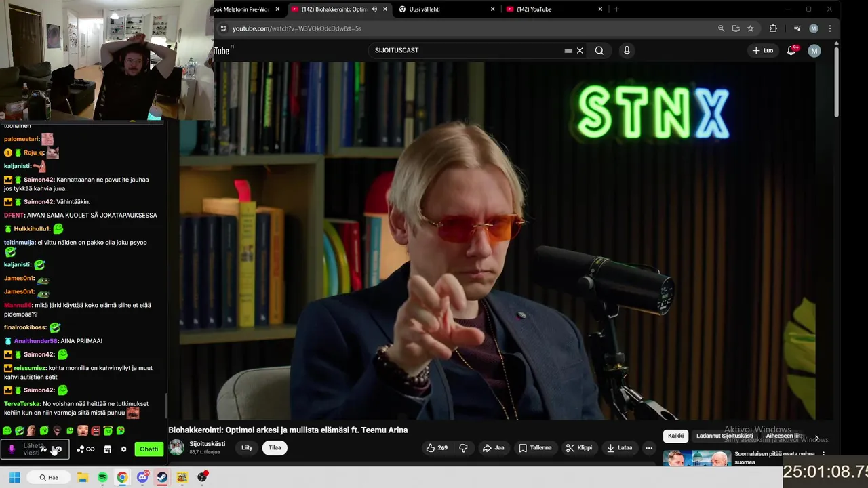Bookmark this page with the star icon
The height and width of the screenshot is (488, 868).
[751, 28]
